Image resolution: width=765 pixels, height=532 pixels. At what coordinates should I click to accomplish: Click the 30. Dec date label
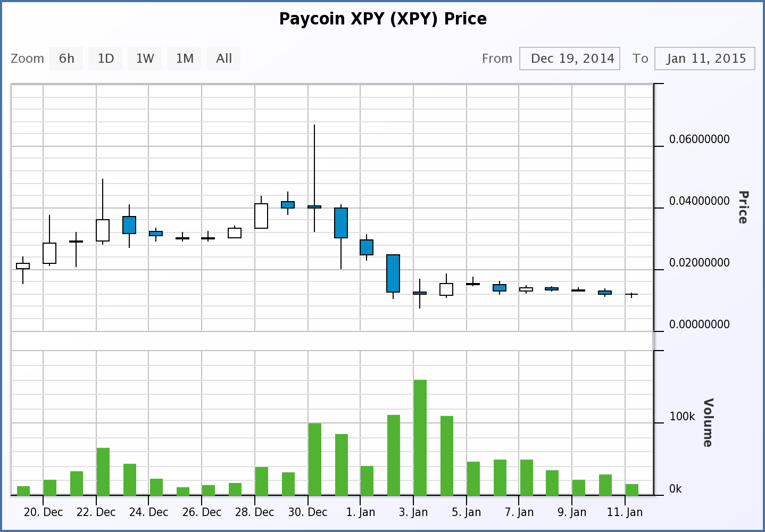[307, 512]
